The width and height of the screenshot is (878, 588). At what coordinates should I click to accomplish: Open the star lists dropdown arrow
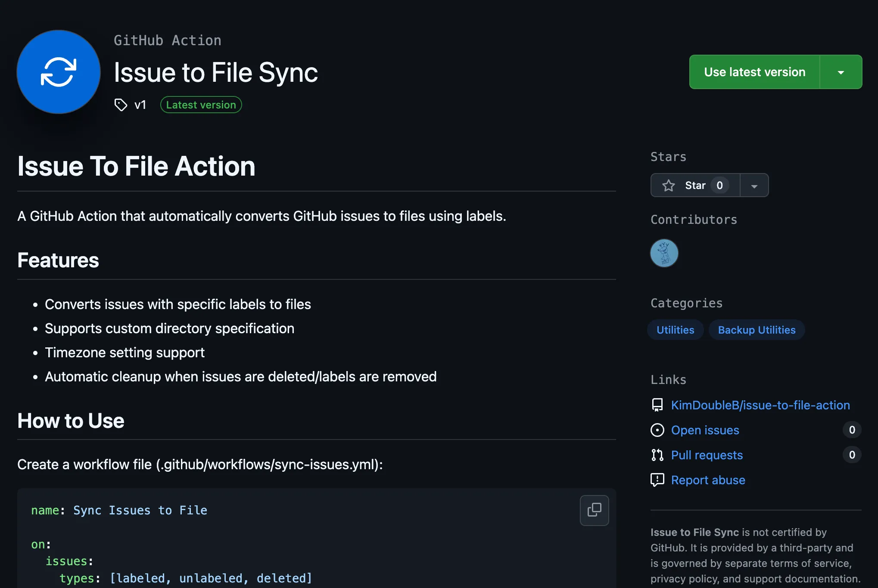tap(754, 186)
